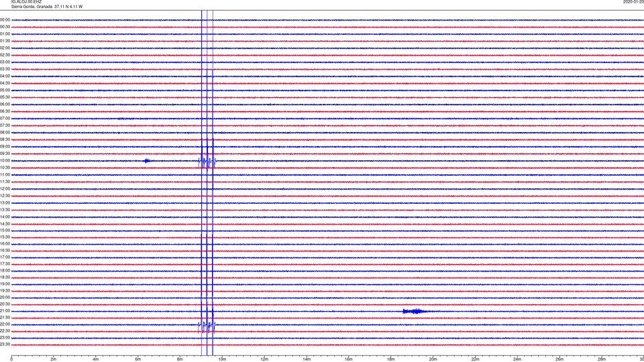Select the 23:30 time row label
This screenshot has width=644, height=362.
5,345
